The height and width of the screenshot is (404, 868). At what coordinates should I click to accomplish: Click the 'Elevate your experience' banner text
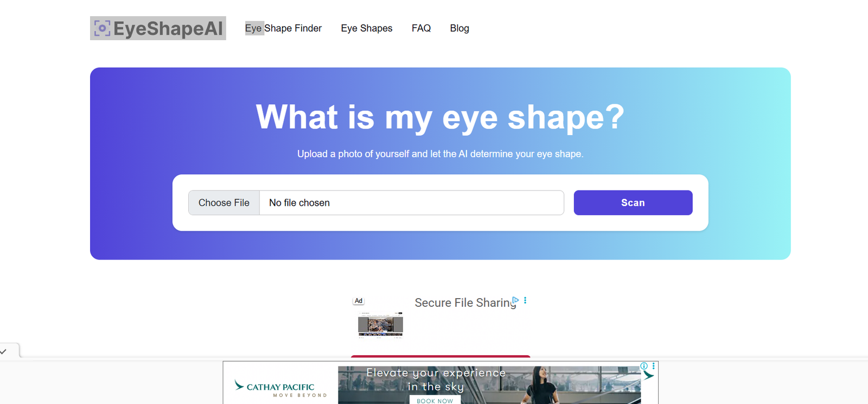(x=436, y=379)
